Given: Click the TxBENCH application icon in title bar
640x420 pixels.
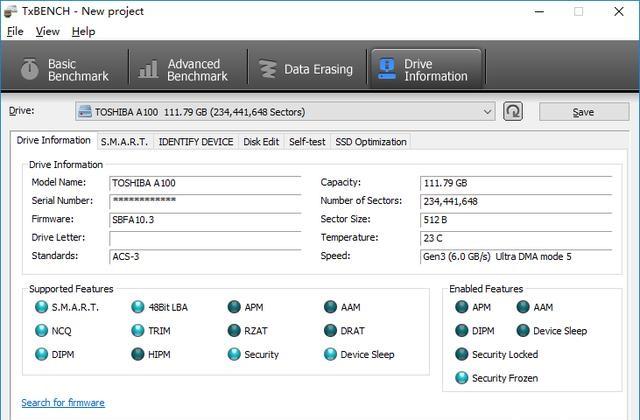Looking at the screenshot, I should [x=10, y=11].
